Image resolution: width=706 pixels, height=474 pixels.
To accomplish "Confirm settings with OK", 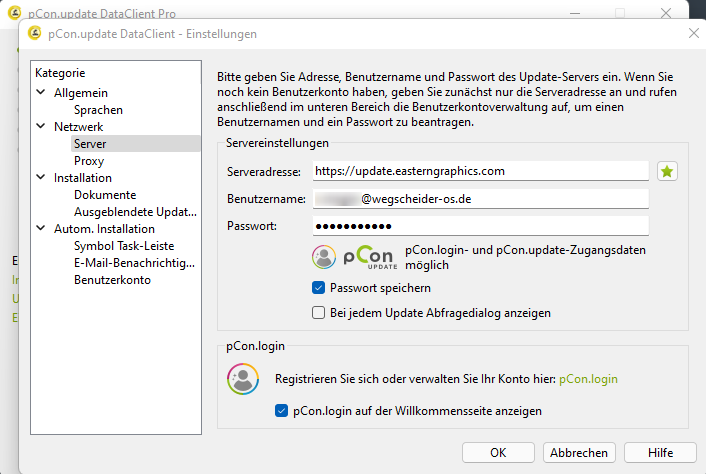I will 498,452.
